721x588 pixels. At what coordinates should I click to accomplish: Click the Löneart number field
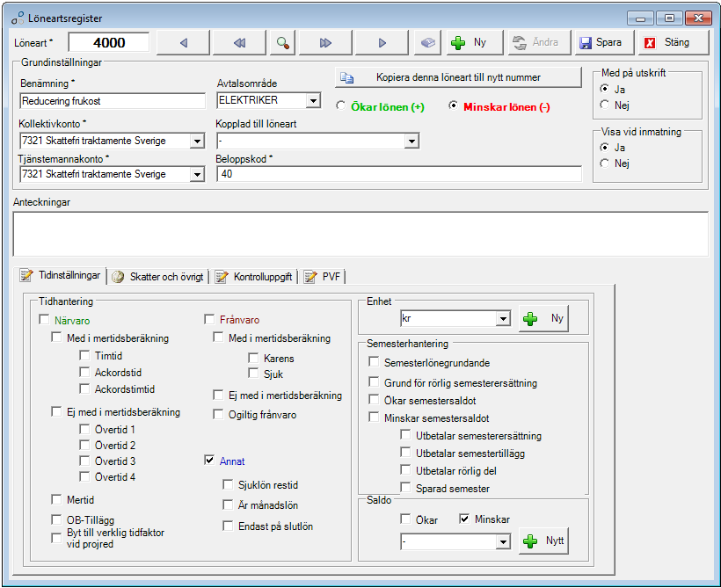click(109, 42)
